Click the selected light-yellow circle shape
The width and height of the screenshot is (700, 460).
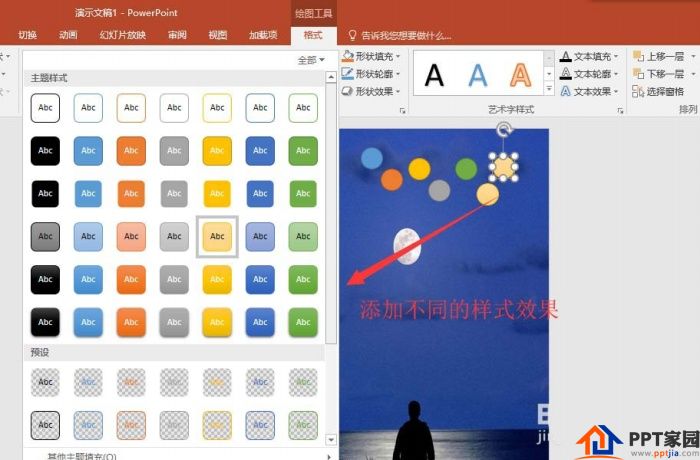click(504, 167)
